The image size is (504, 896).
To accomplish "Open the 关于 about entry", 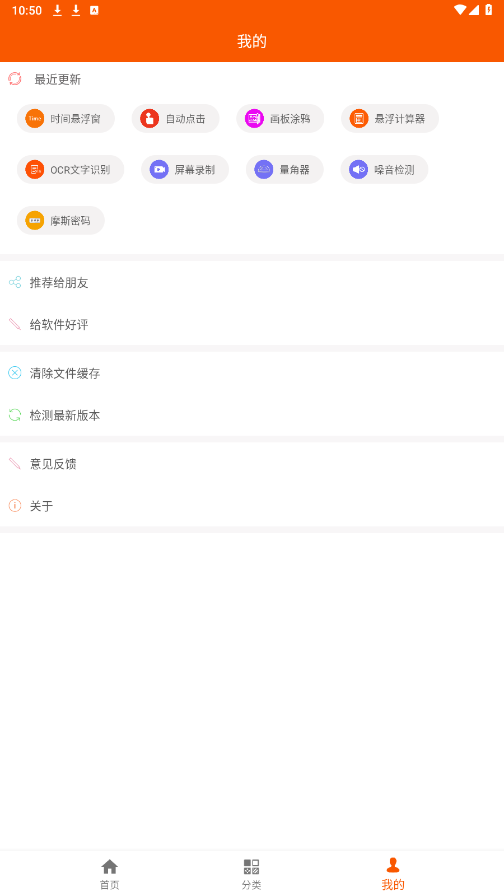I will [252, 506].
